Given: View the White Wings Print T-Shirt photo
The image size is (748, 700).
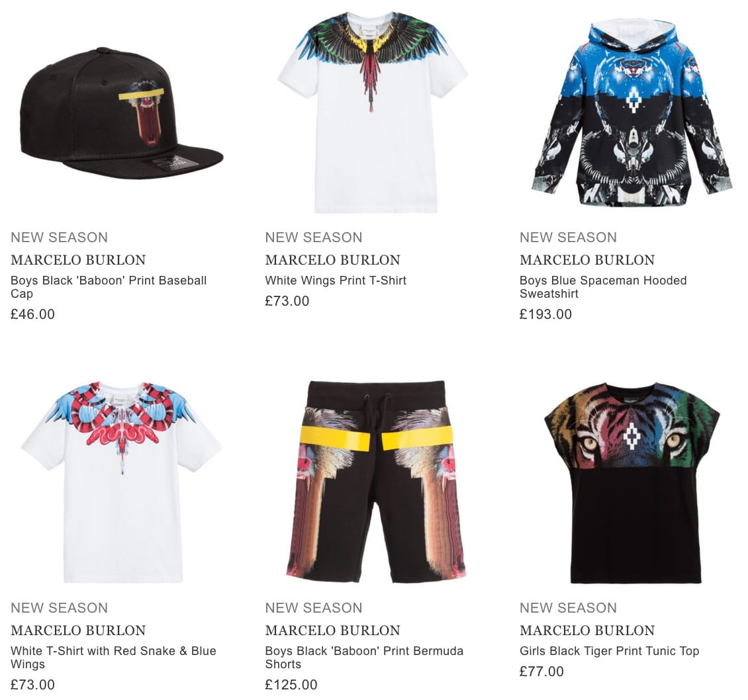Looking at the screenshot, I should [373, 112].
